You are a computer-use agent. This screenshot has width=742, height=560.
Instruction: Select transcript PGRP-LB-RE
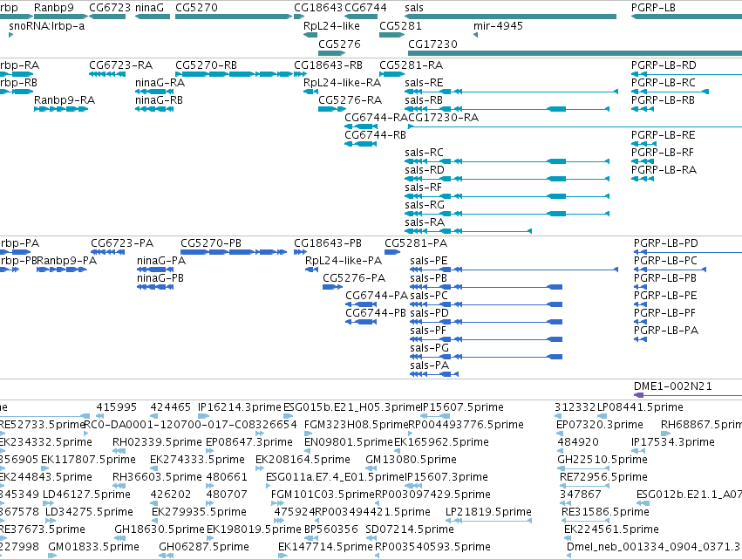(x=644, y=145)
